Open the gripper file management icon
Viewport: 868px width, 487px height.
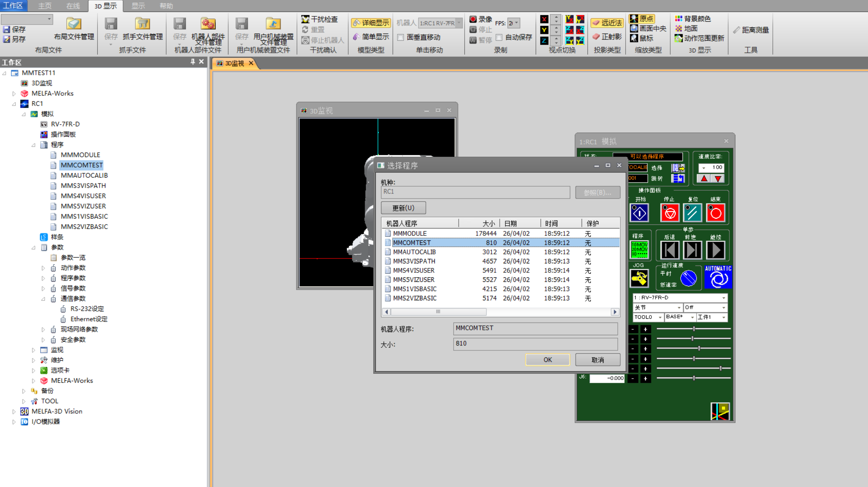[142, 24]
